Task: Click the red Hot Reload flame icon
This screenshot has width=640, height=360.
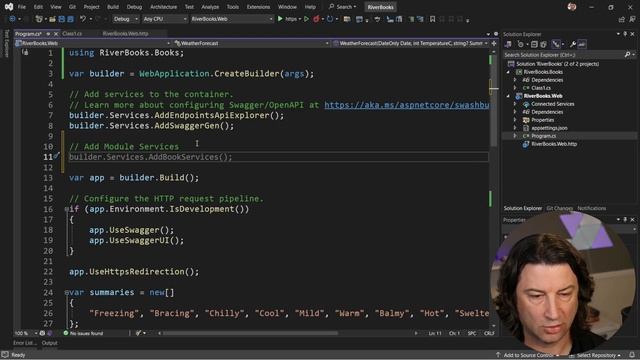Action: [x=316, y=19]
